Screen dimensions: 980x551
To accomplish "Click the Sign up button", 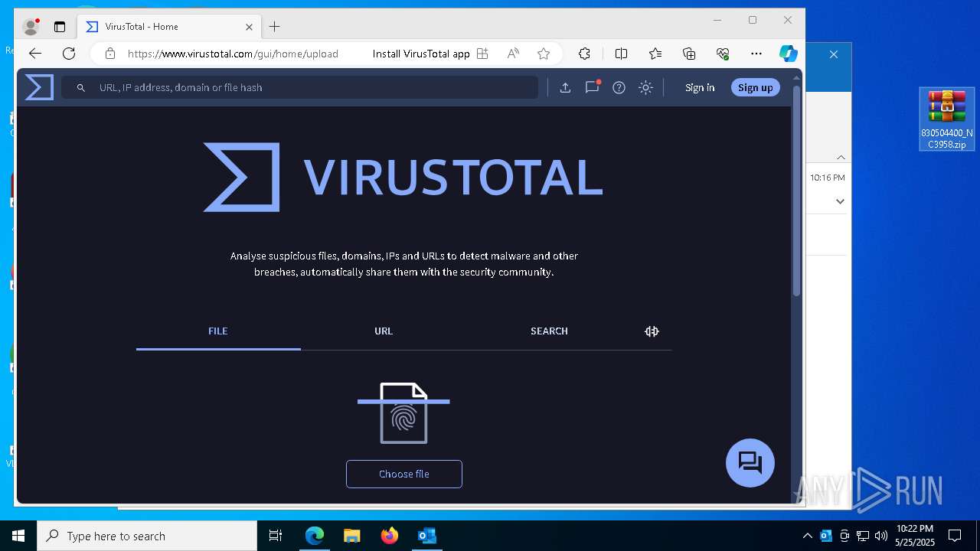I will (755, 87).
